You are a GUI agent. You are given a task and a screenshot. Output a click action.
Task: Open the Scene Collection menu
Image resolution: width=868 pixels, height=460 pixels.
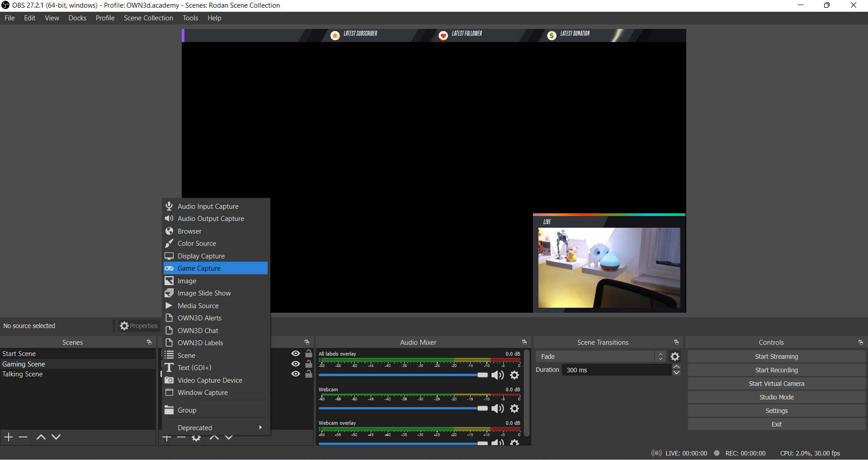tap(148, 18)
